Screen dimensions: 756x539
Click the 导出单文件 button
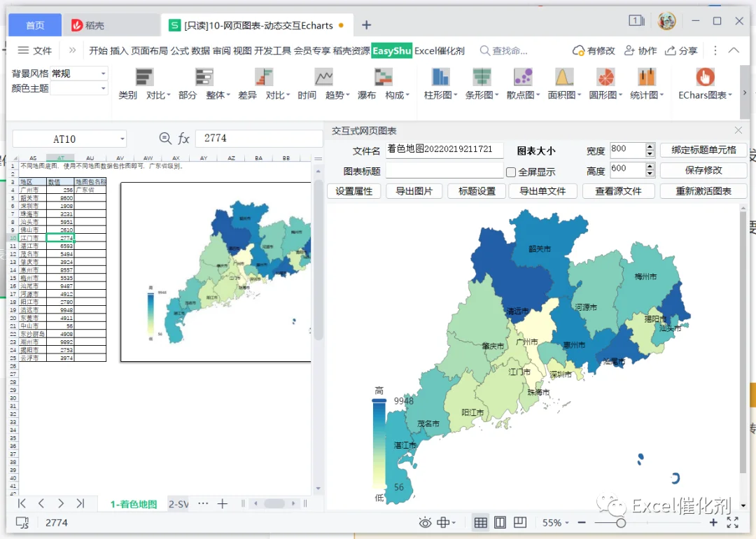(542, 191)
